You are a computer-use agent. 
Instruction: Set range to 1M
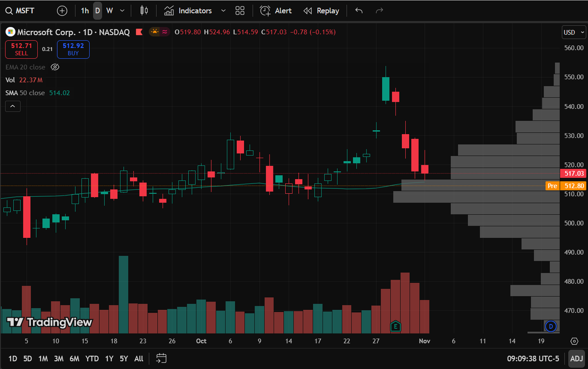tap(43, 359)
